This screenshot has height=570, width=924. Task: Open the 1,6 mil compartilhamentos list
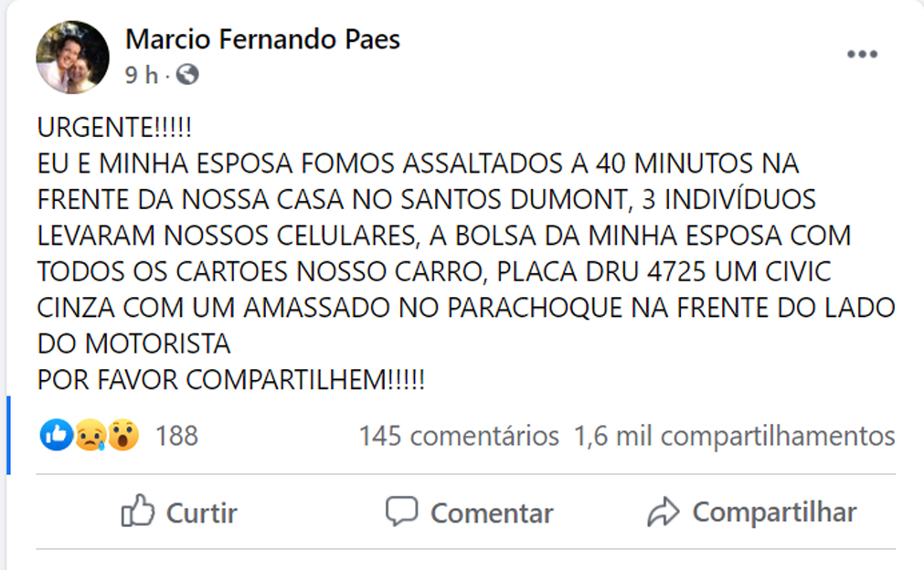[734, 436]
